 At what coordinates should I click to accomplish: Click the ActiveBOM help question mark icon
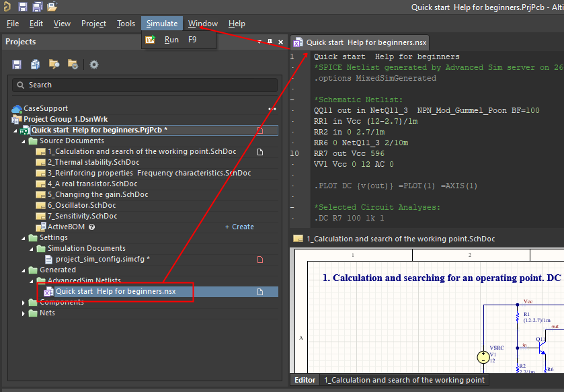91,227
